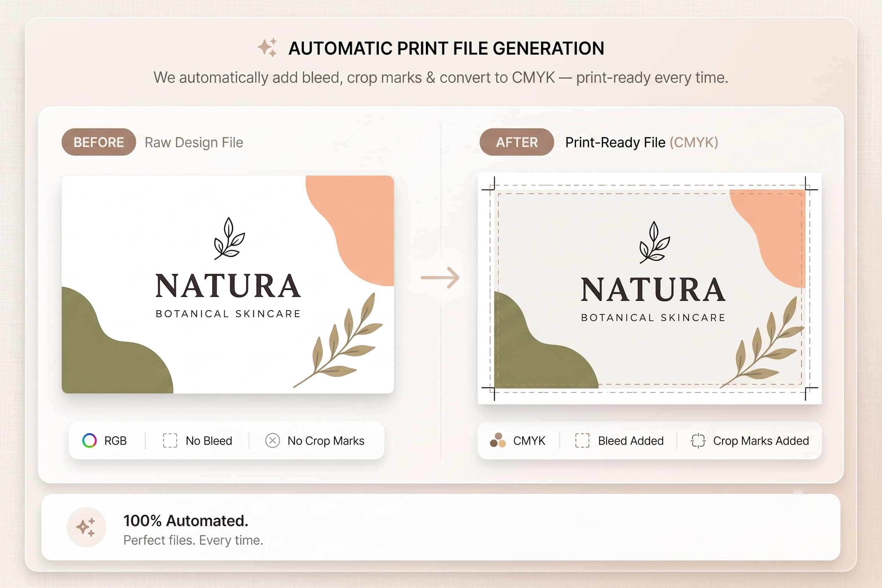882x588 pixels.
Task: Click the round sparkle icon beside 100% Automated
Action: click(86, 527)
